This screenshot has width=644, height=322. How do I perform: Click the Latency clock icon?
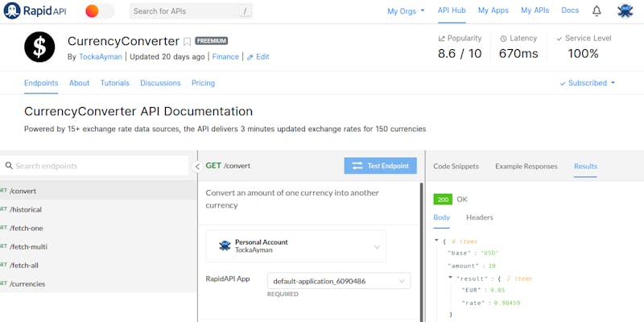click(504, 38)
